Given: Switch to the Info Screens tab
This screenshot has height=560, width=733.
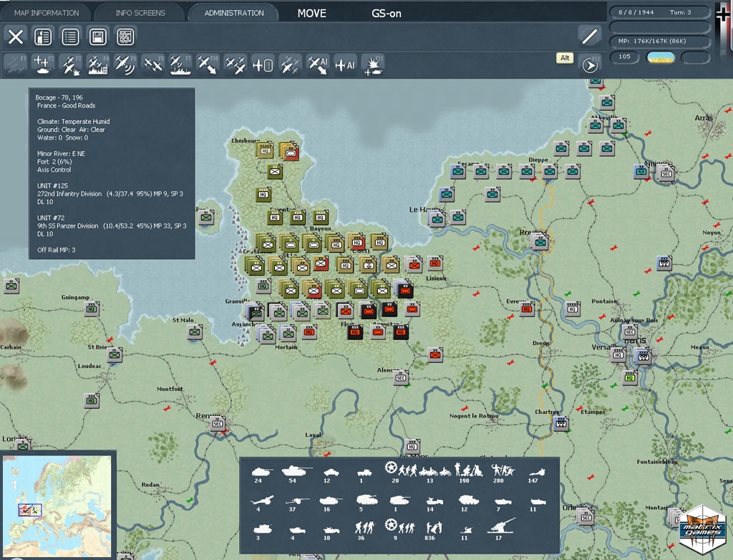Looking at the screenshot, I should pos(140,13).
